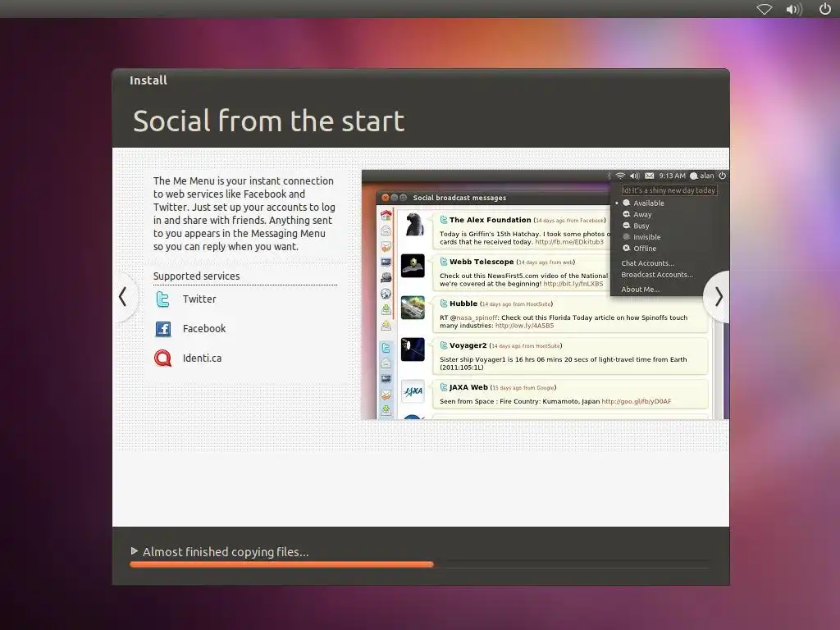Click globe Public stream icon in Gwibber sidebar
This screenshot has width=840, height=630.
click(x=386, y=294)
